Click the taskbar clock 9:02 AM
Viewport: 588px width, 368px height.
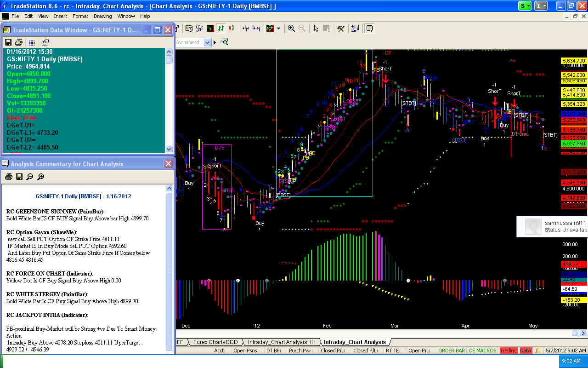[x=571, y=361]
